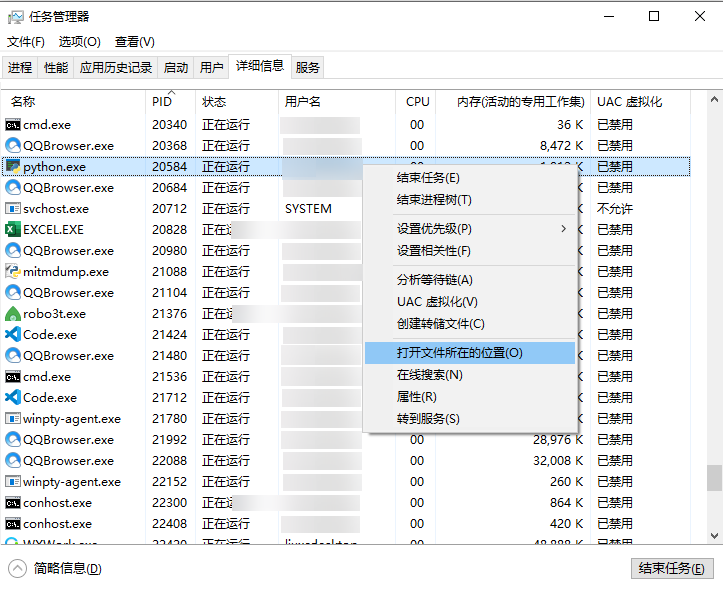Screen dimensions: 723x593
Task: Select the 详细信息 tab
Action: pyautogui.click(x=260, y=66)
